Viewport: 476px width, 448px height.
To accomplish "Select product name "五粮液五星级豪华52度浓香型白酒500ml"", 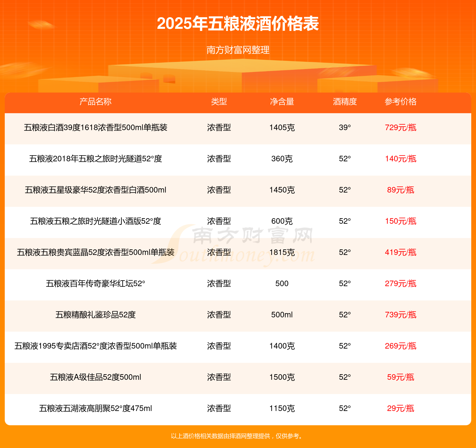I will [x=95, y=190].
